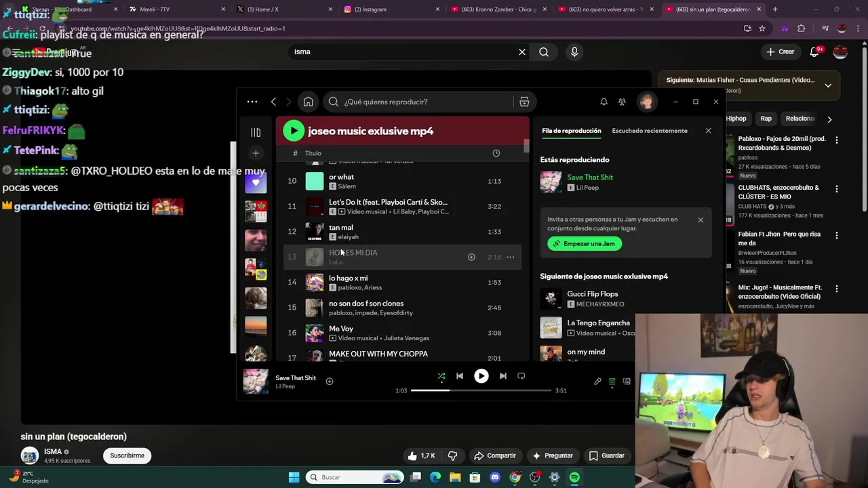The image size is (868, 488).
Task: Open lyrics microphone icon in Spotify
Action: [x=597, y=382]
